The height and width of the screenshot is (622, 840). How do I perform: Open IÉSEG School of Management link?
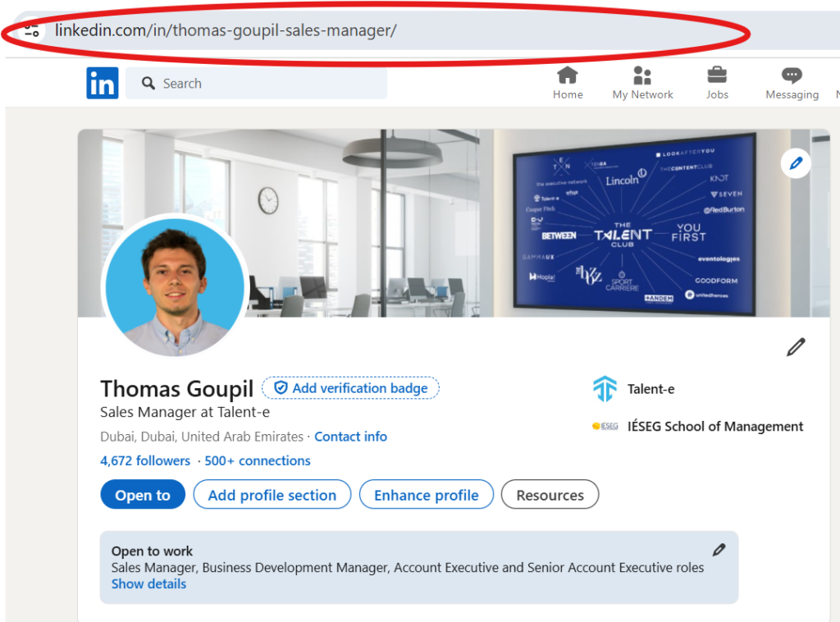pos(715,427)
